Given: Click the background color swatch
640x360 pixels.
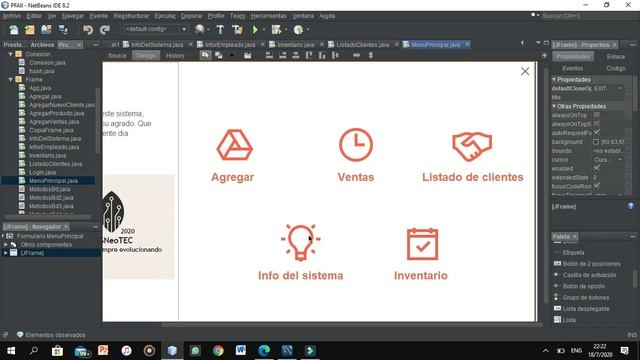Looking at the screenshot, I should pyautogui.click(x=596, y=142).
